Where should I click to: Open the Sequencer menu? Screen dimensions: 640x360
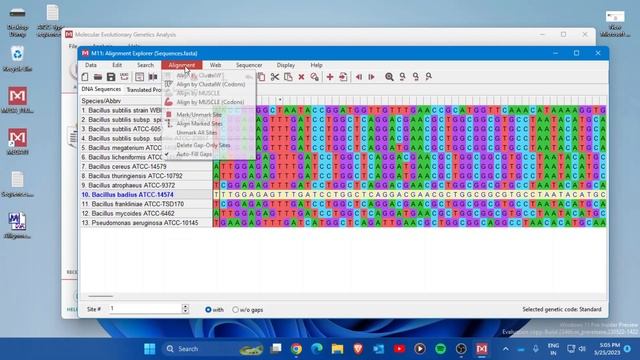point(249,65)
